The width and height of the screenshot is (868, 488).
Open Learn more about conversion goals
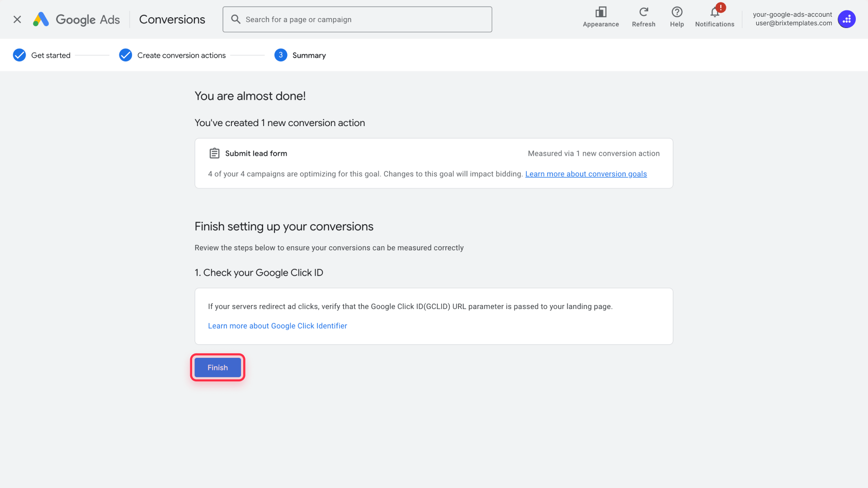(586, 174)
